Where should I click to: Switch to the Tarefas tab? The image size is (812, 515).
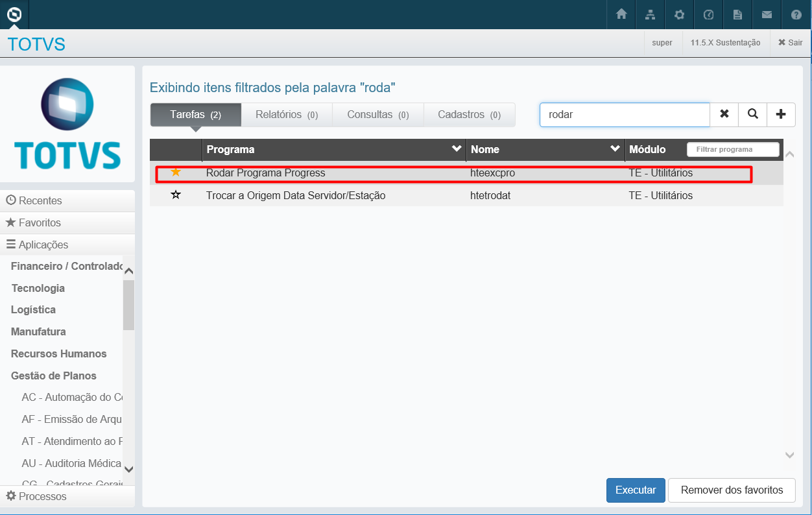click(196, 115)
